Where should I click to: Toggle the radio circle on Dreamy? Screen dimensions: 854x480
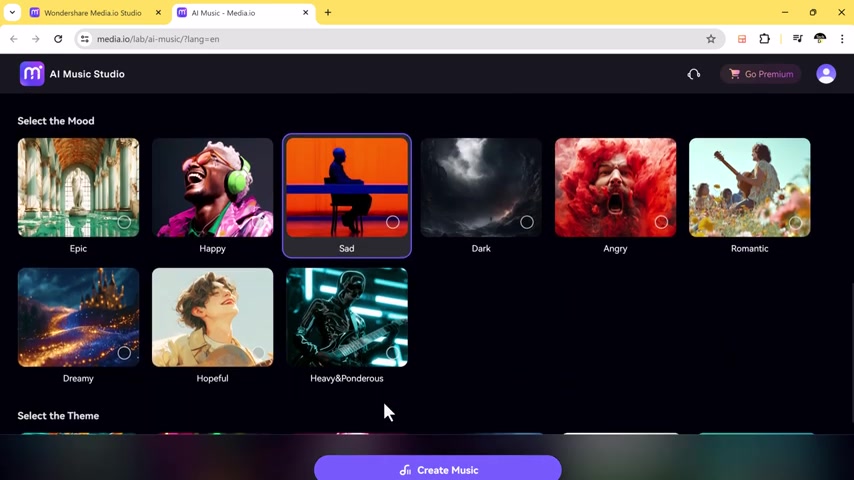point(124,353)
